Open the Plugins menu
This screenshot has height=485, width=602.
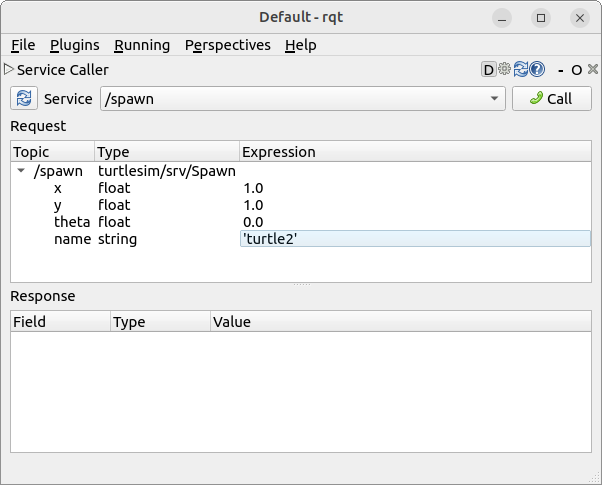point(74,45)
